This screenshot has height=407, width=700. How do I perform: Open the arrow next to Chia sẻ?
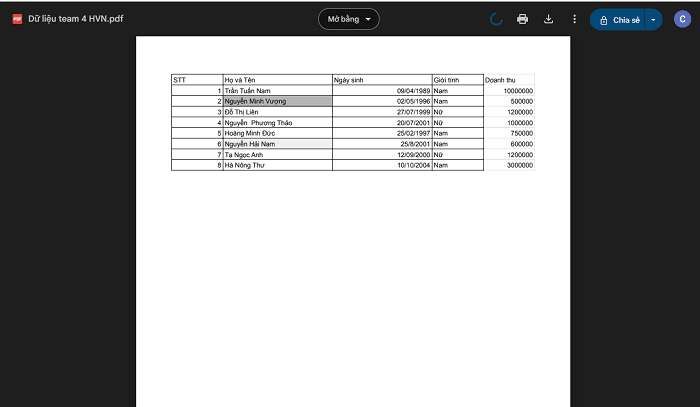click(x=653, y=19)
